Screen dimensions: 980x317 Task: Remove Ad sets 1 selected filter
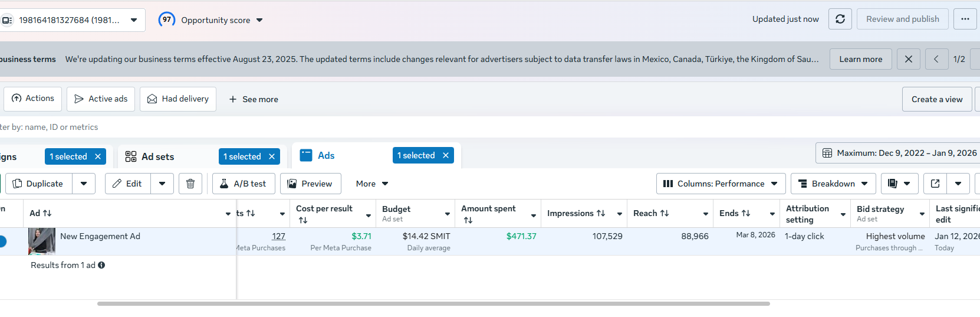(x=272, y=156)
